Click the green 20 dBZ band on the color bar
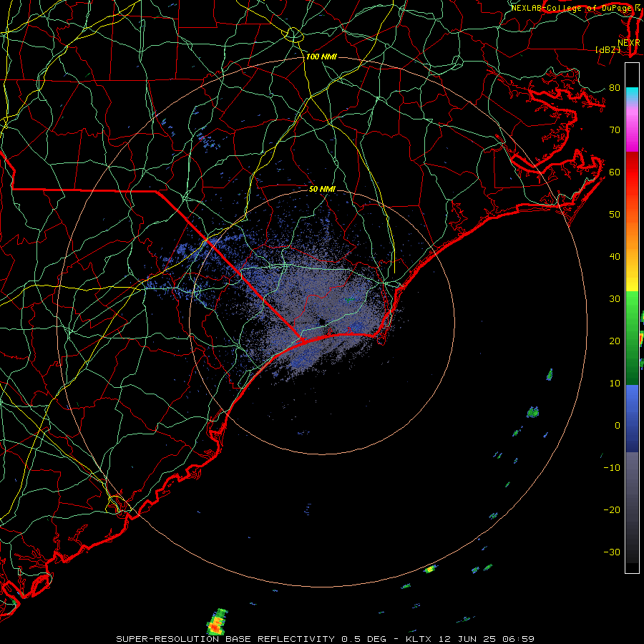644x644 pixels. pos(632,341)
